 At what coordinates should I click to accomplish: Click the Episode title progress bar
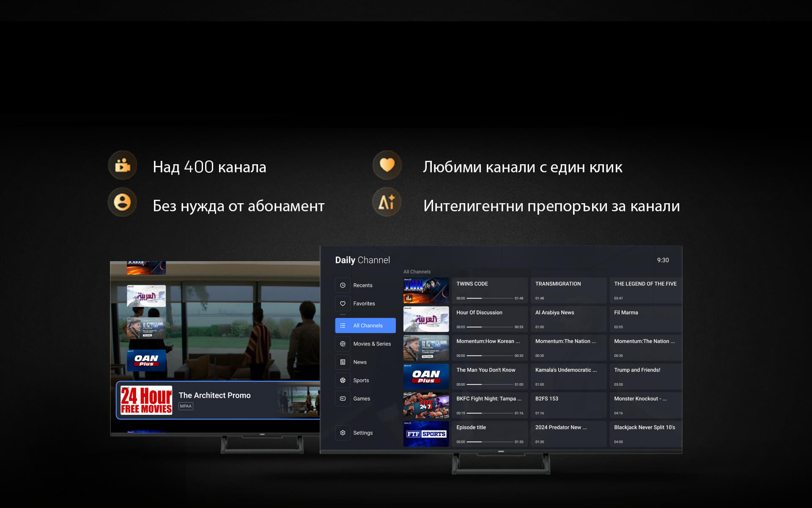tap(490, 442)
